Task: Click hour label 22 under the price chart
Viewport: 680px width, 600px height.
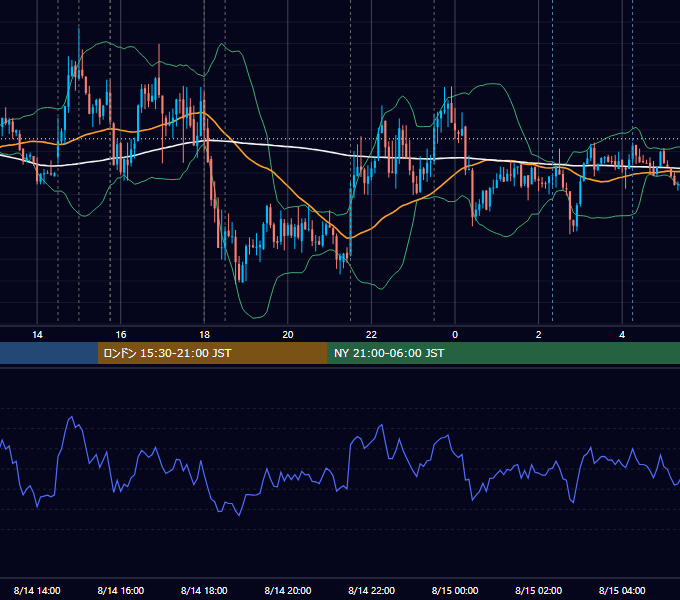Action: click(x=371, y=334)
